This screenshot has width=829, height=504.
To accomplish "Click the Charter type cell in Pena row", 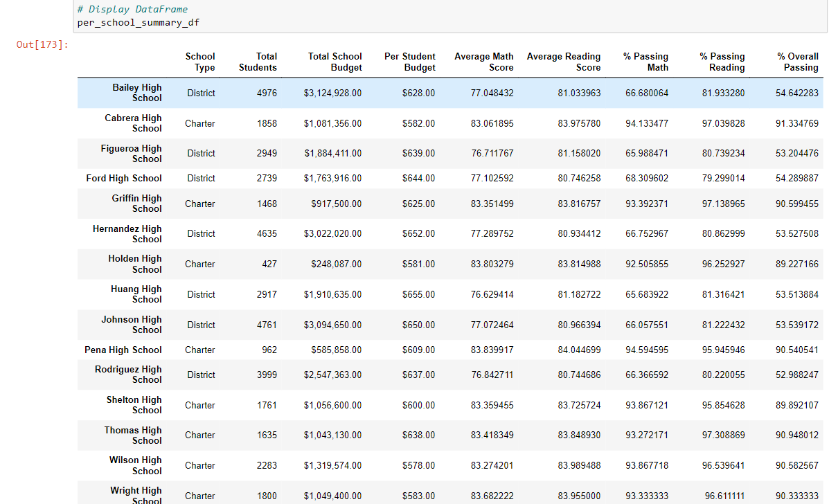I will (200, 350).
